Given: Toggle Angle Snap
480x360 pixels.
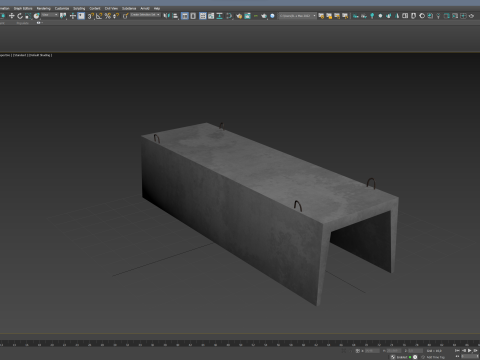Looking at the screenshot, I should click(99, 16).
